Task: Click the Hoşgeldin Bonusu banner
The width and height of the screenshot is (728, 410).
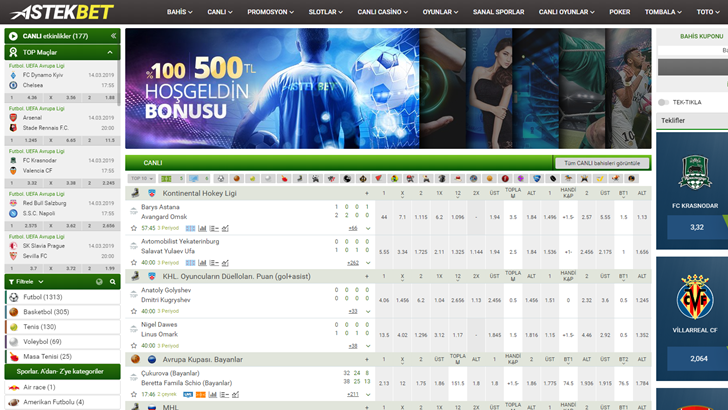Action: [x=272, y=88]
